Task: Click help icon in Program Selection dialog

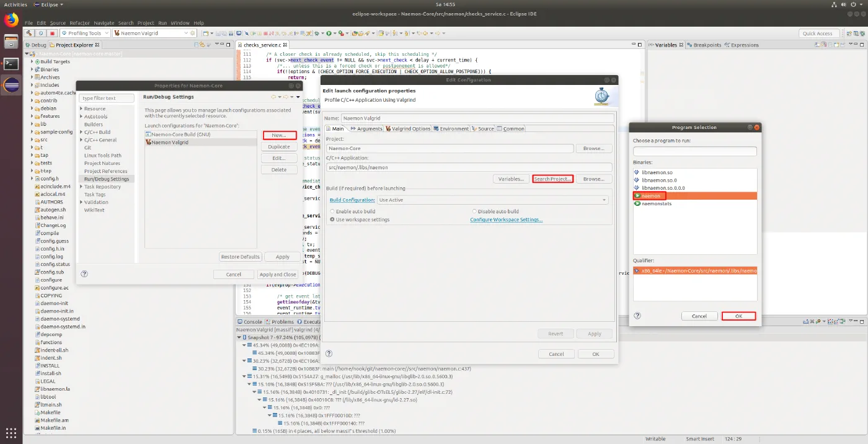Action: [x=637, y=316]
